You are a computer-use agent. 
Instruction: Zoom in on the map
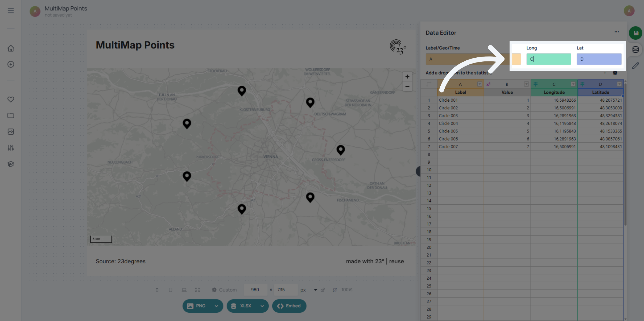point(407,77)
